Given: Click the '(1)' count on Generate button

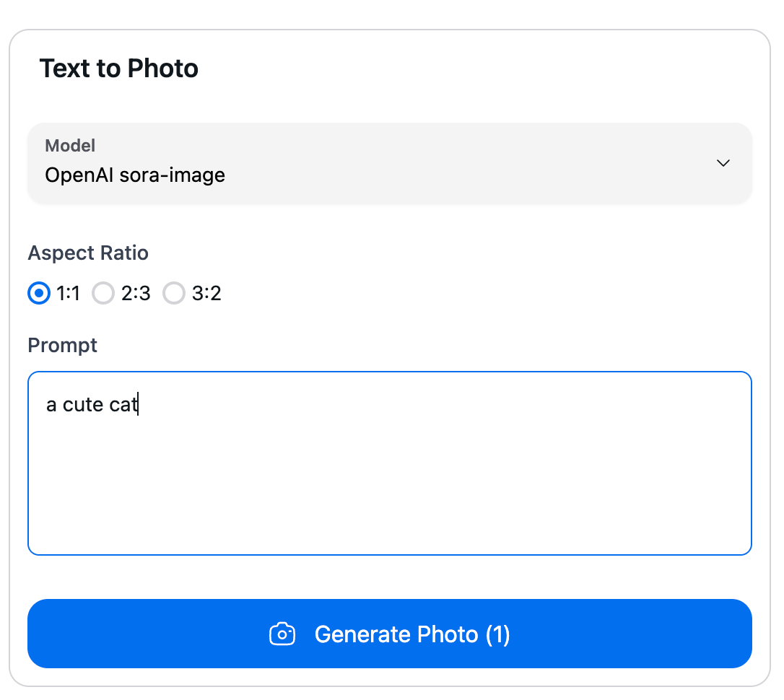Looking at the screenshot, I should click(x=497, y=634).
